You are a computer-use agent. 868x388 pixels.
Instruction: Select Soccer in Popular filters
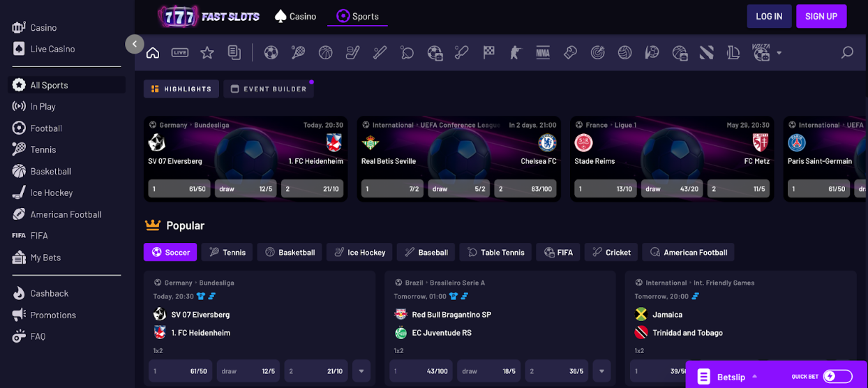tap(170, 252)
